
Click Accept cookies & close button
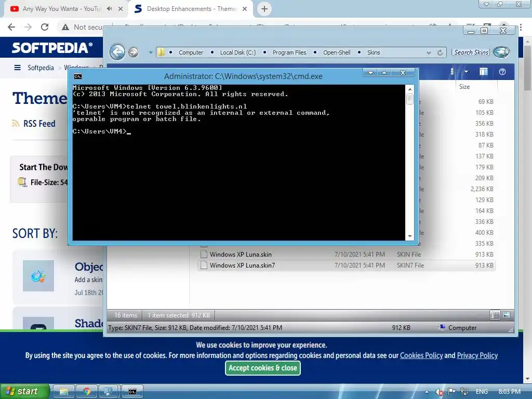tap(262, 368)
